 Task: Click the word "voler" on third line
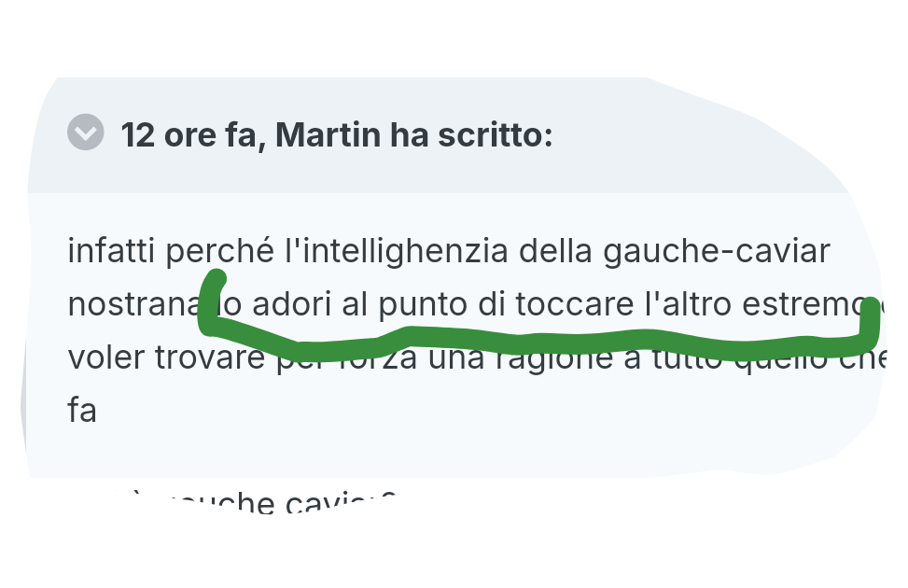click(106, 357)
